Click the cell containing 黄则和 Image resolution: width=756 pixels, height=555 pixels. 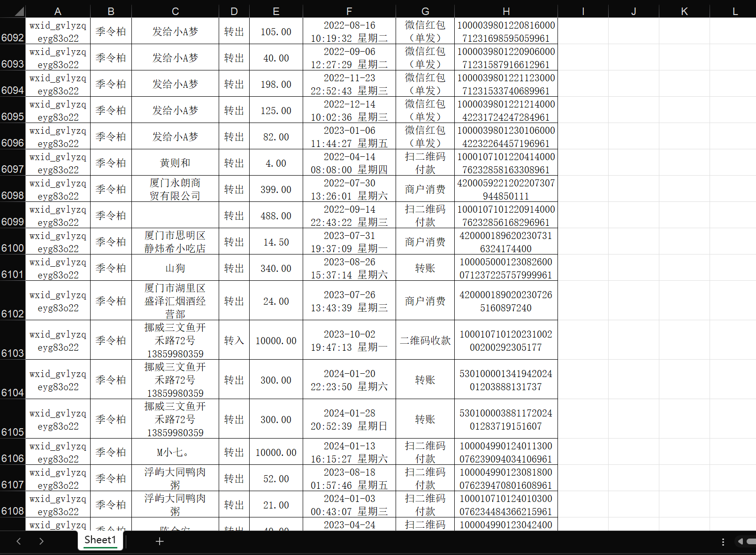[x=175, y=163]
